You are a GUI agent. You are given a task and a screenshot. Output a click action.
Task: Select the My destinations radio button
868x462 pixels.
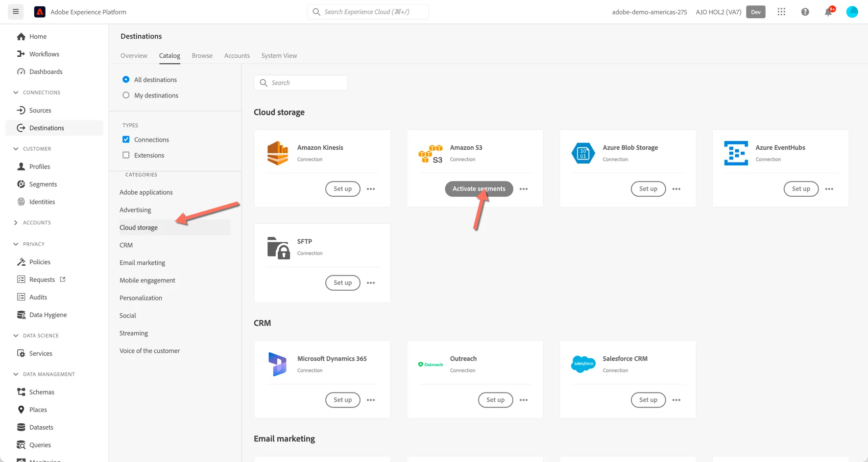click(x=126, y=95)
